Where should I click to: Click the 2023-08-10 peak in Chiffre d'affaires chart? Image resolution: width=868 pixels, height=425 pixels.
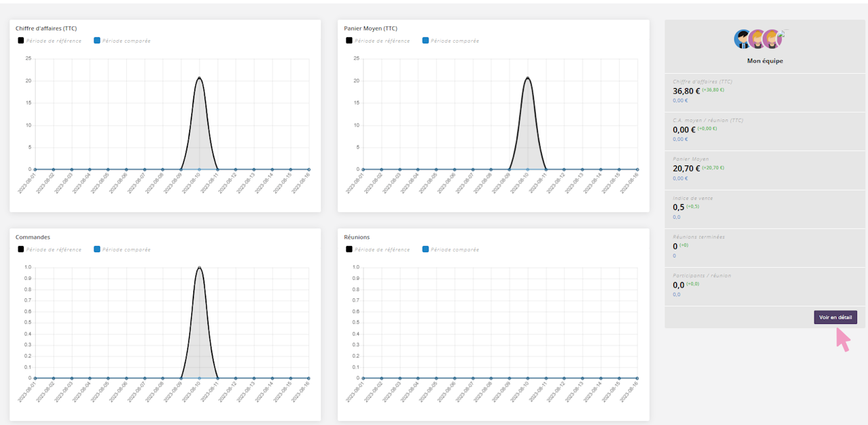coord(199,78)
